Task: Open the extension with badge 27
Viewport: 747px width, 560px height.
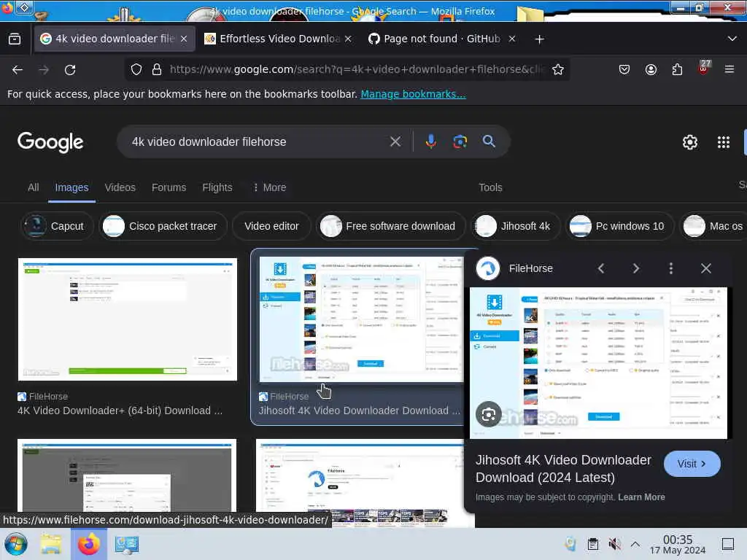Action: coord(704,68)
